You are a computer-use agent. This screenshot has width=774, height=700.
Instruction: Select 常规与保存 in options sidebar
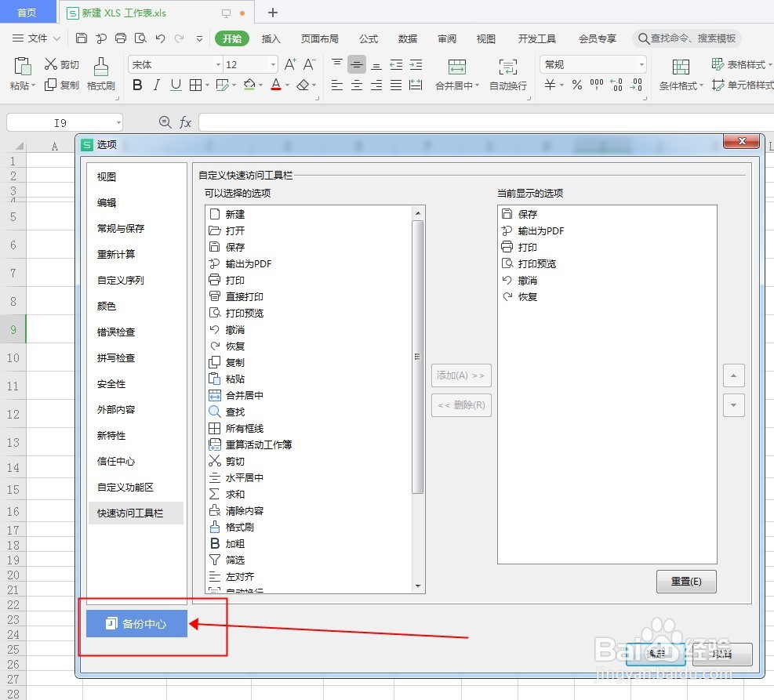[x=121, y=228]
